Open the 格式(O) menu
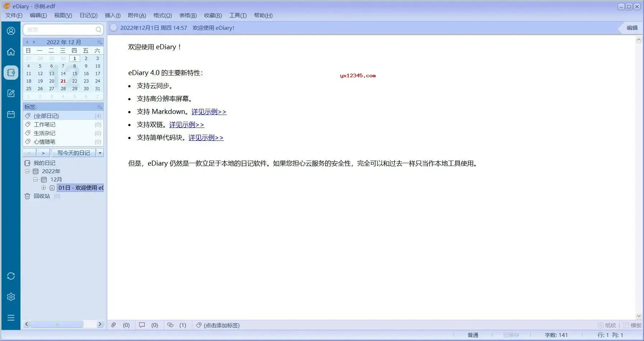The height and width of the screenshot is (341, 644). point(163,15)
